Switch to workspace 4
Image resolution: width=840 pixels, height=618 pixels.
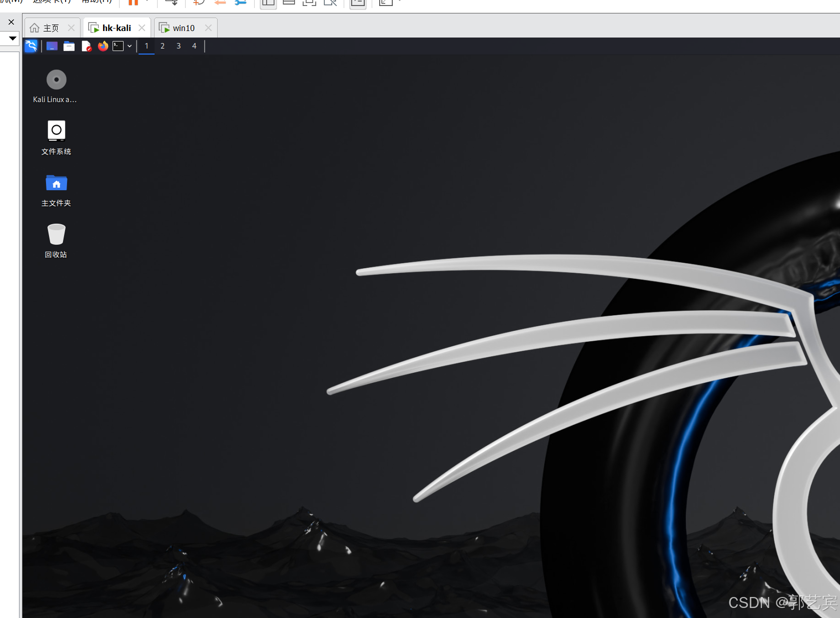click(x=194, y=46)
